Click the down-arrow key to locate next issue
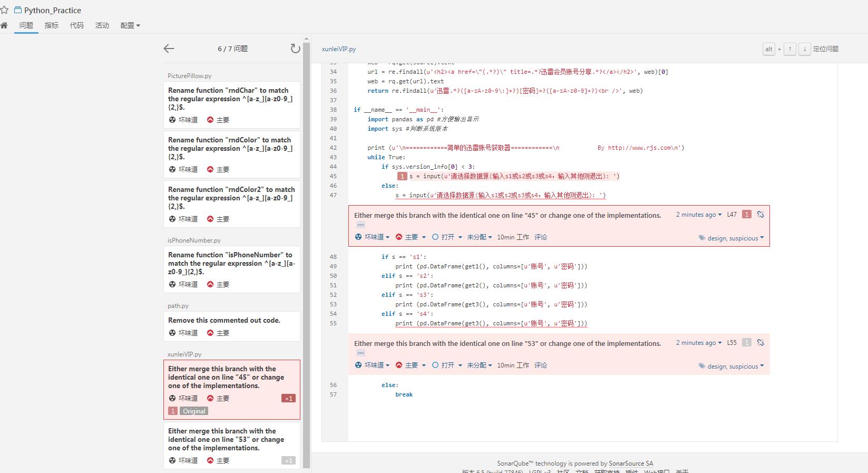The height and width of the screenshot is (473, 868). pyautogui.click(x=804, y=49)
